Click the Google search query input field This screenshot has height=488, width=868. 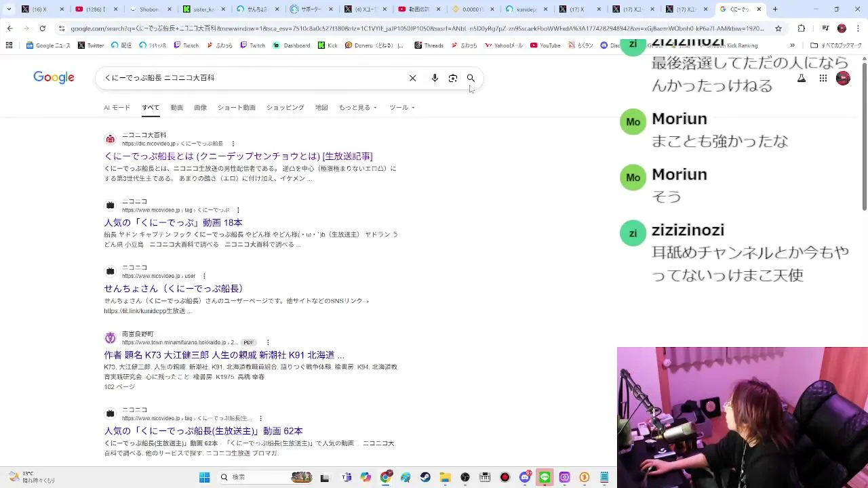251,78
